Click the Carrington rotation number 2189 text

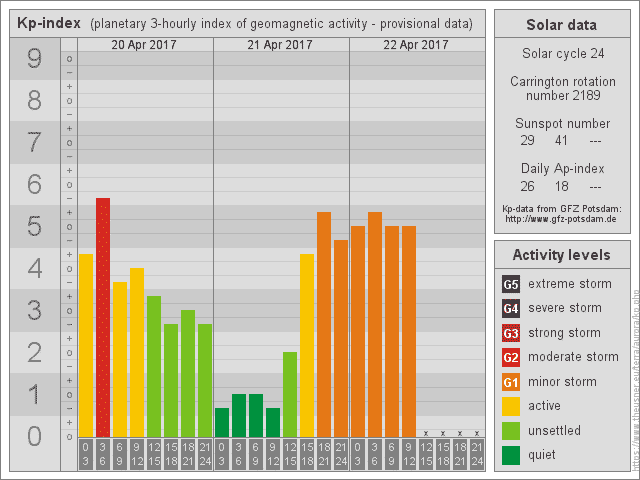point(561,88)
